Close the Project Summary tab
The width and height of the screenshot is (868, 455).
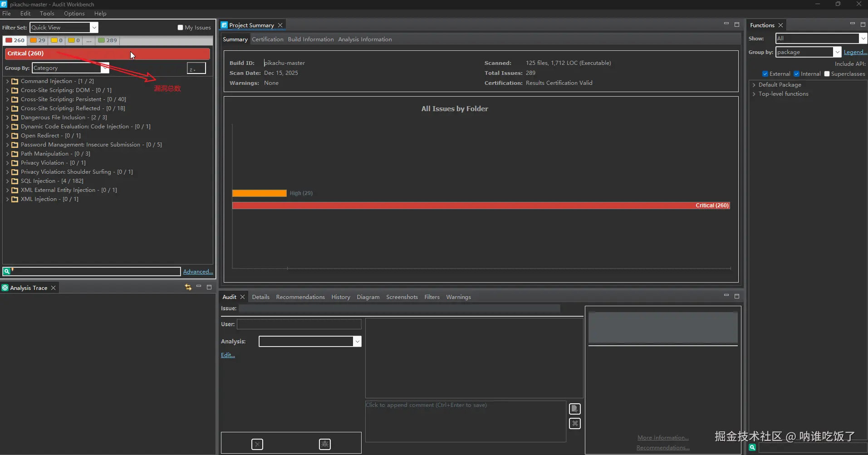point(280,25)
